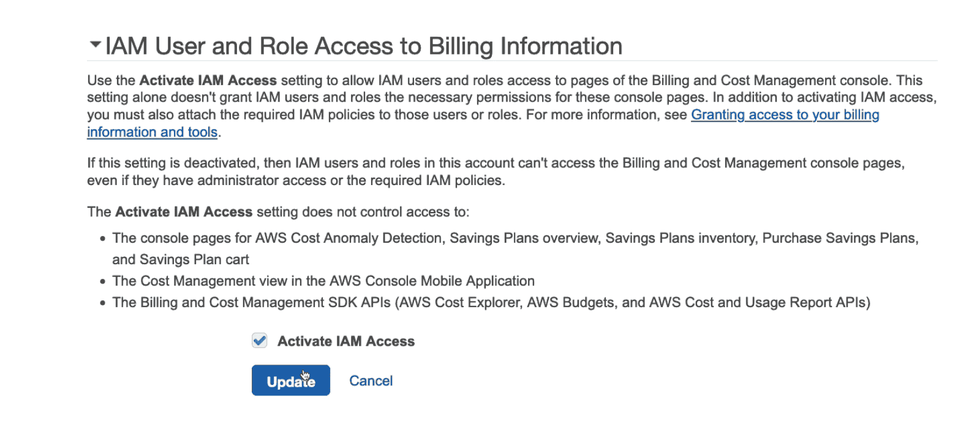Select the Cost Management view bullet item
The height and width of the screenshot is (429, 980).
323,281
